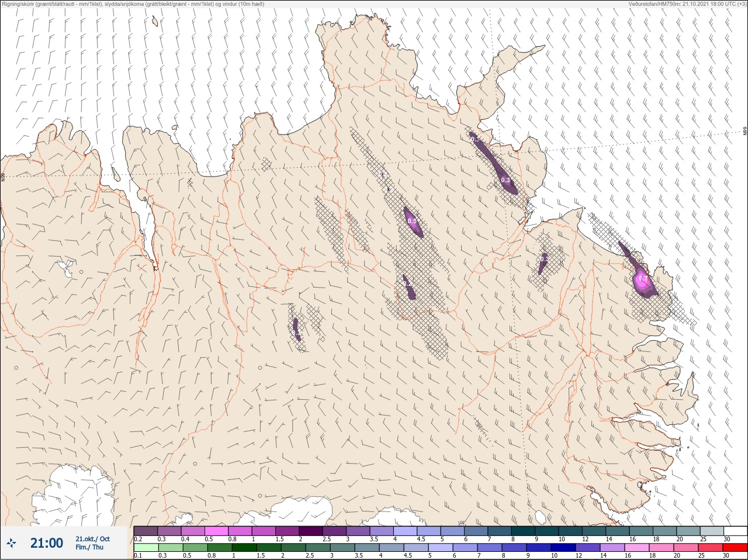Click pink 16 swatch in lower legend row
Screen dimensions: 748x560
(x=637, y=548)
